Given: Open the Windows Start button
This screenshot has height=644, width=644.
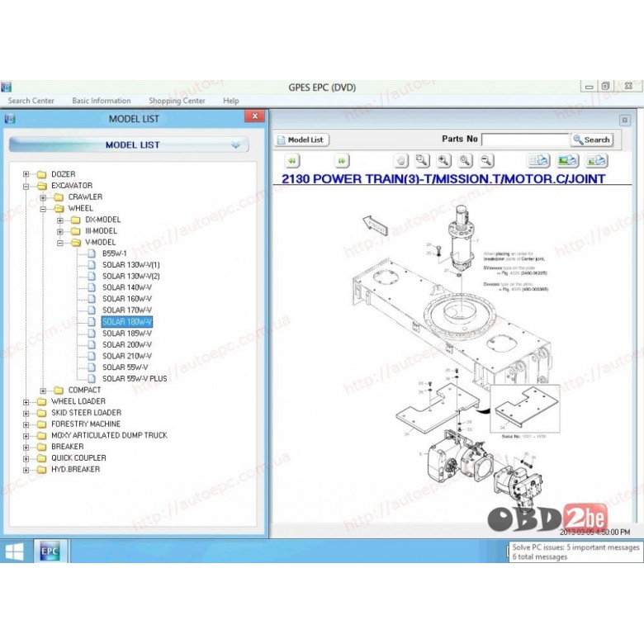Looking at the screenshot, I should click(x=14, y=552).
